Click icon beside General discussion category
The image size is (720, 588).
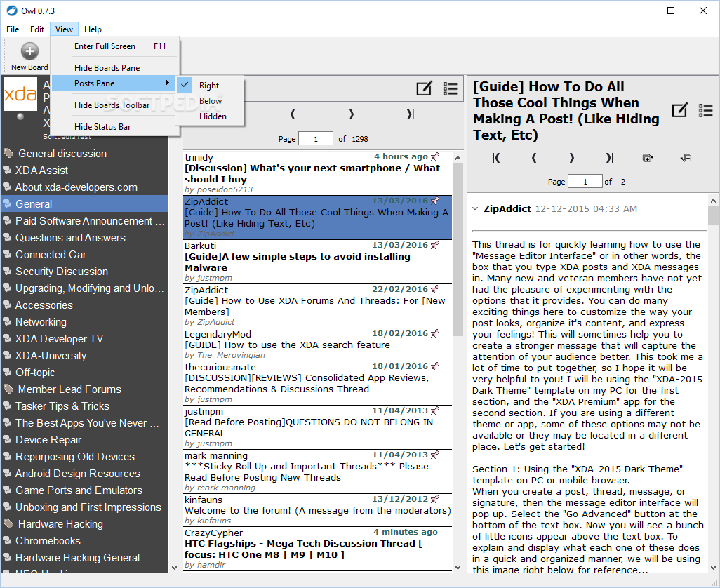[x=8, y=153]
